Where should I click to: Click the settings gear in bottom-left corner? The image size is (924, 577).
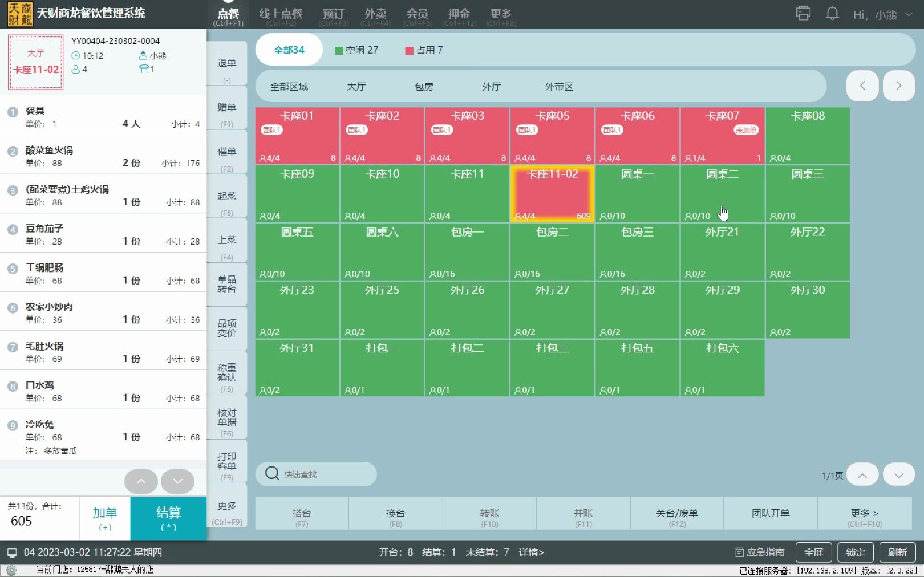11,570
